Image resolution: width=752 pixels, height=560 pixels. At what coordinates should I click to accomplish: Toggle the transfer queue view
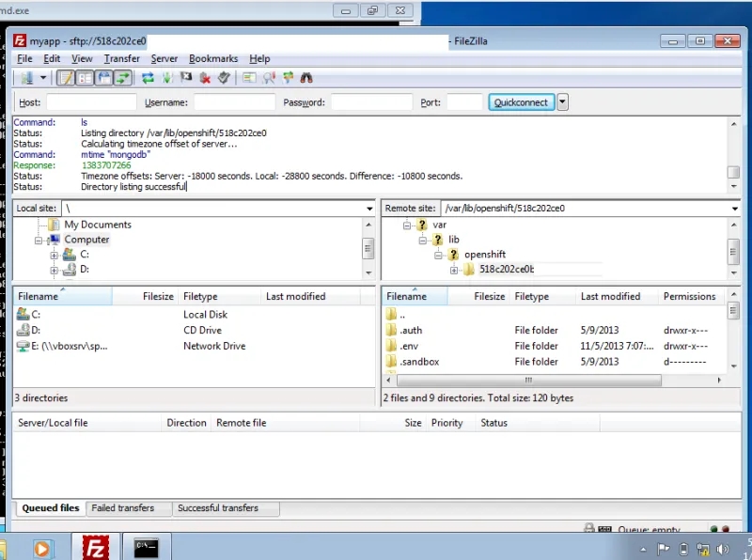point(122,77)
